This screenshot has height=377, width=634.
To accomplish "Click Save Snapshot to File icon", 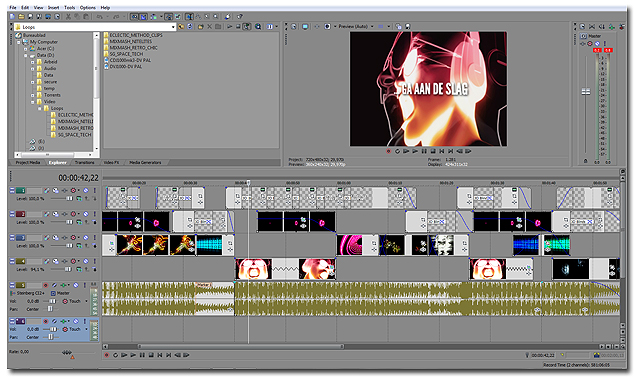I will point(408,26).
